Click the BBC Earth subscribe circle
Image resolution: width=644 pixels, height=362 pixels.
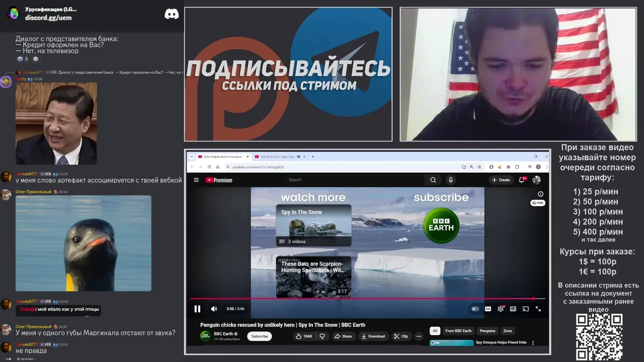pos(441,225)
